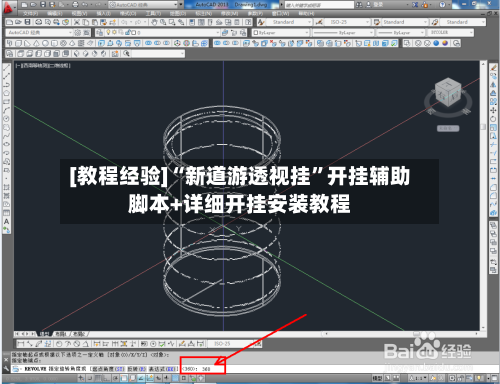Choose the Sphere modeling tool icon

[x=45, y=43]
